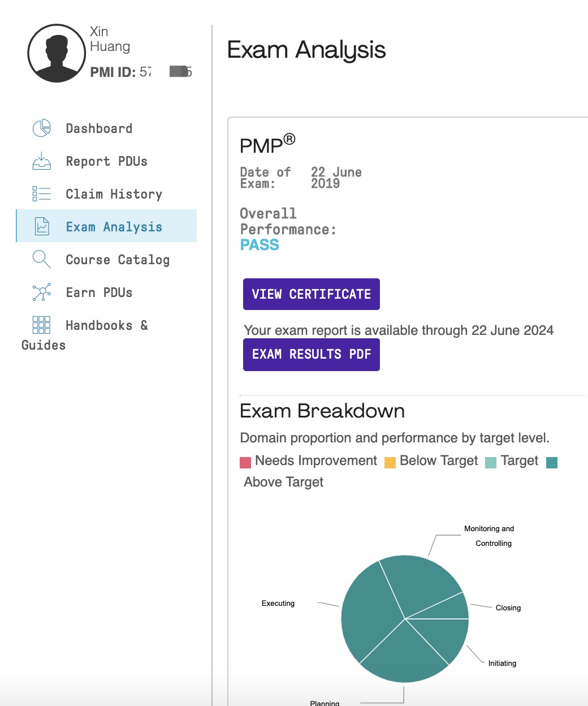This screenshot has height=706, width=588.
Task: Click the Handbooks & Guides grid icon
Action: point(42,325)
